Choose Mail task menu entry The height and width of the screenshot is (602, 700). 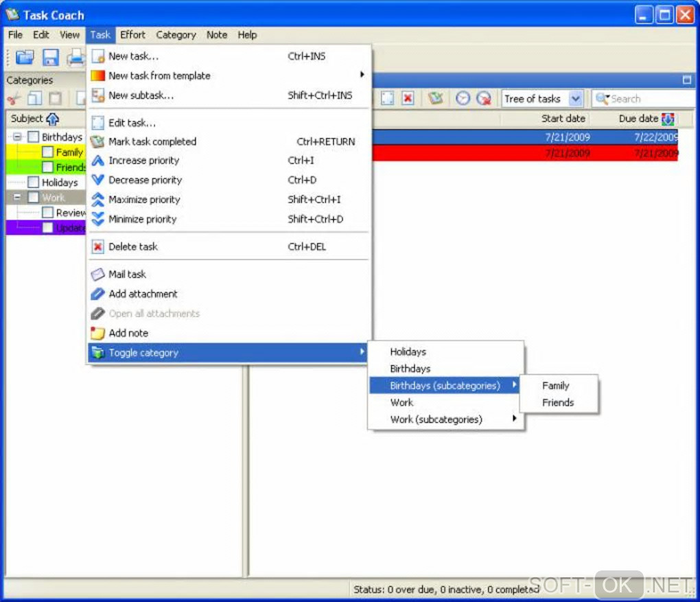click(229, 274)
